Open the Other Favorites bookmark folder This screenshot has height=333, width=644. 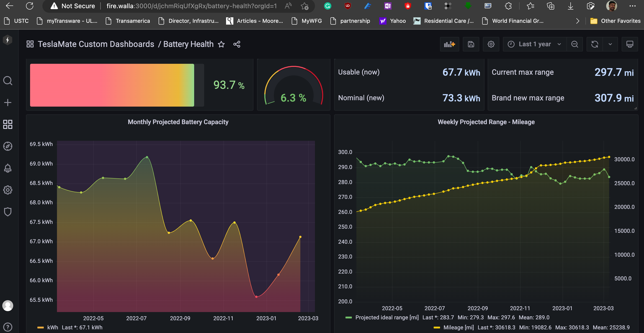[615, 21]
